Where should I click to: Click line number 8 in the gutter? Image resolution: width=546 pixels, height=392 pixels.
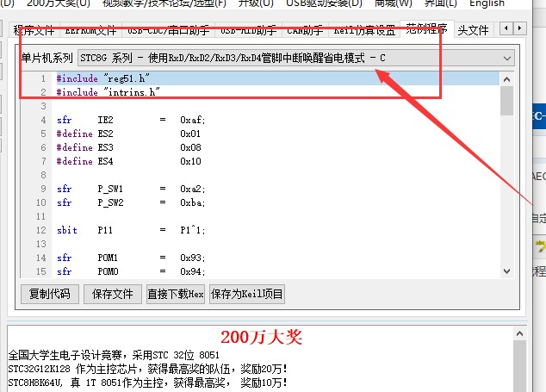point(43,175)
